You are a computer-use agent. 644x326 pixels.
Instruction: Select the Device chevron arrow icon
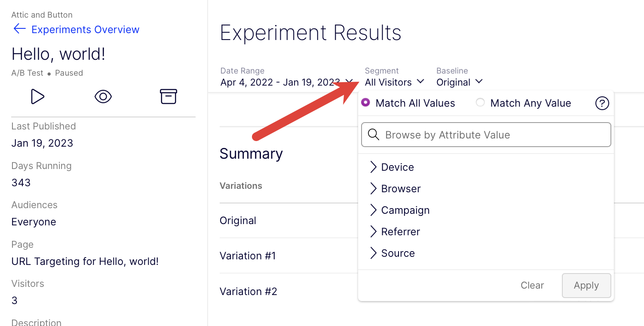[x=372, y=167]
